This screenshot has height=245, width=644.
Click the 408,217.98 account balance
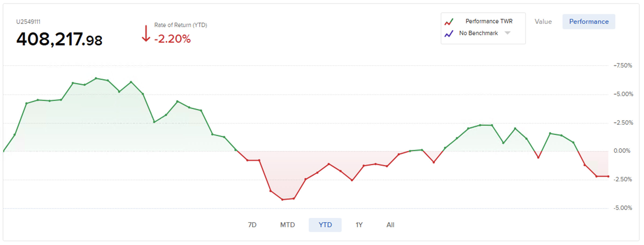point(59,39)
